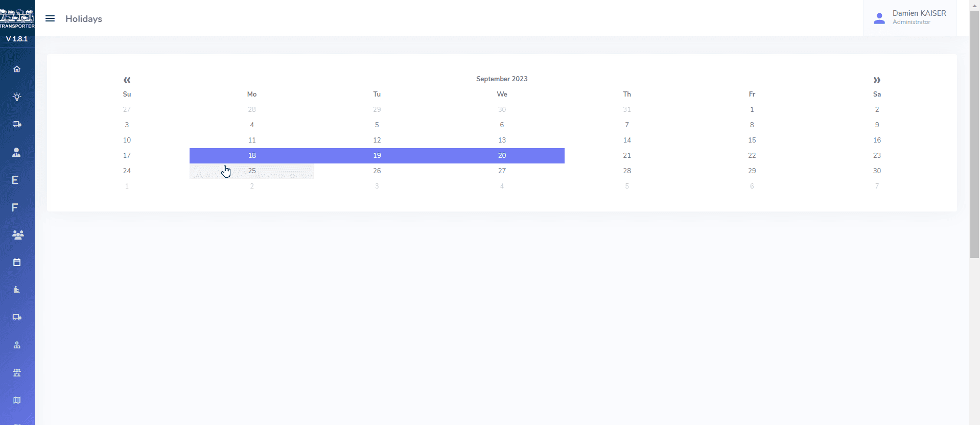Select highlighted date 20
The width and height of the screenshot is (980, 425).
pyautogui.click(x=502, y=156)
